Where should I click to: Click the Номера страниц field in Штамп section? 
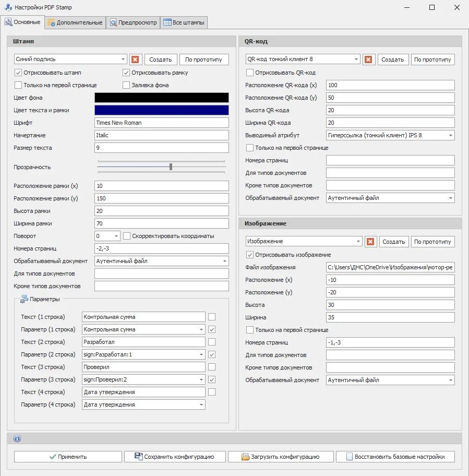tap(162, 248)
